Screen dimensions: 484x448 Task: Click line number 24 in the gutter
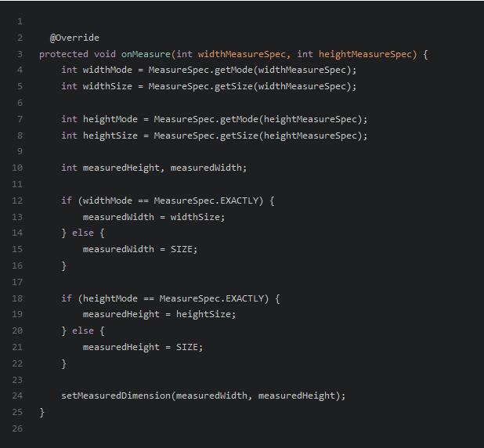pyautogui.click(x=17, y=396)
